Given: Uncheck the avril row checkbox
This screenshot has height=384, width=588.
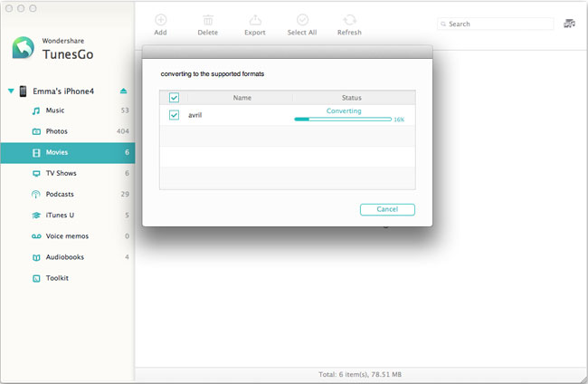Looking at the screenshot, I should 174,115.
